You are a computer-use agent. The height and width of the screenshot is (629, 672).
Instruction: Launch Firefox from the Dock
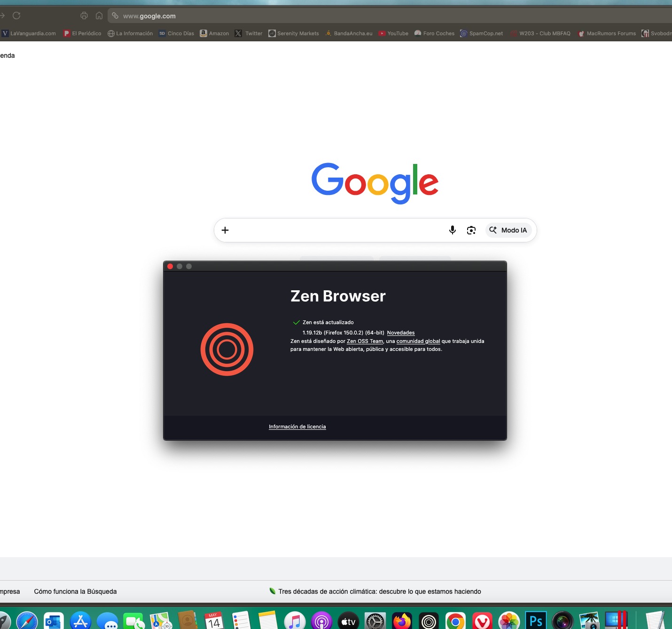pyautogui.click(x=402, y=621)
